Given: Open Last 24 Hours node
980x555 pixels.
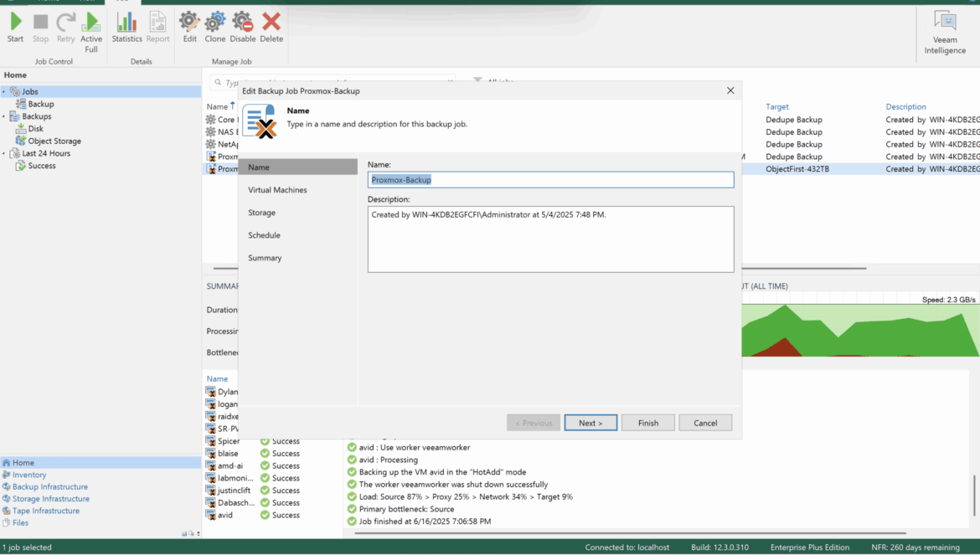Looking at the screenshot, I should coord(45,153).
